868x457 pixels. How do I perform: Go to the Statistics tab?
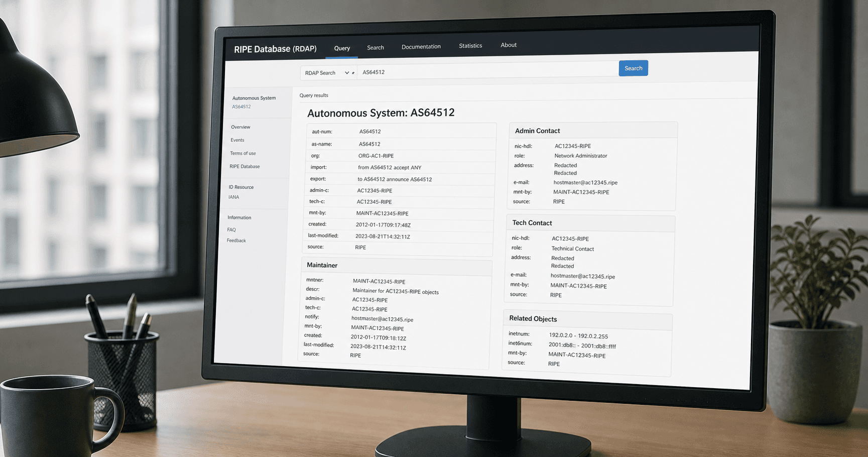470,46
